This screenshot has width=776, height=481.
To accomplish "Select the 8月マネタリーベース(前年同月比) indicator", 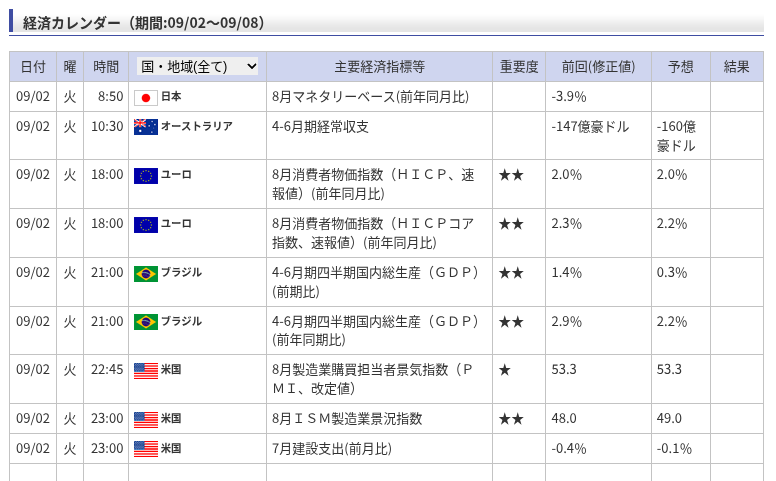I will (x=370, y=96).
